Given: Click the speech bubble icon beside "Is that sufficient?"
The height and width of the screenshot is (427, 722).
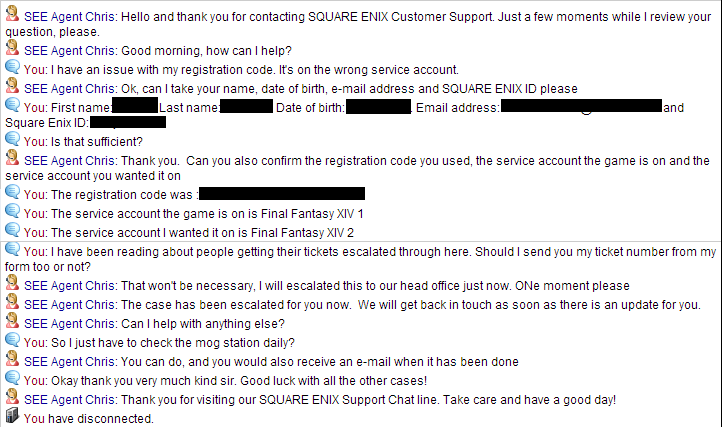Looking at the screenshot, I should (x=12, y=141).
